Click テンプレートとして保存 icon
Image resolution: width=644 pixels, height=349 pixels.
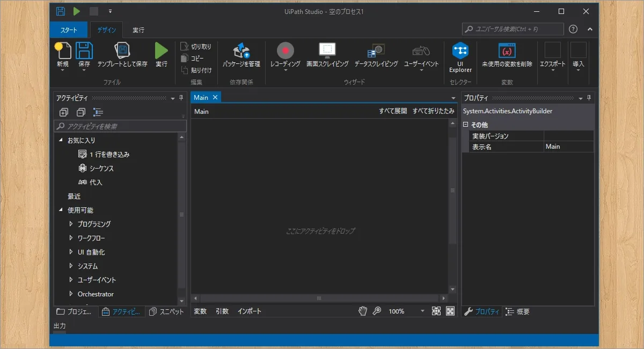click(122, 50)
